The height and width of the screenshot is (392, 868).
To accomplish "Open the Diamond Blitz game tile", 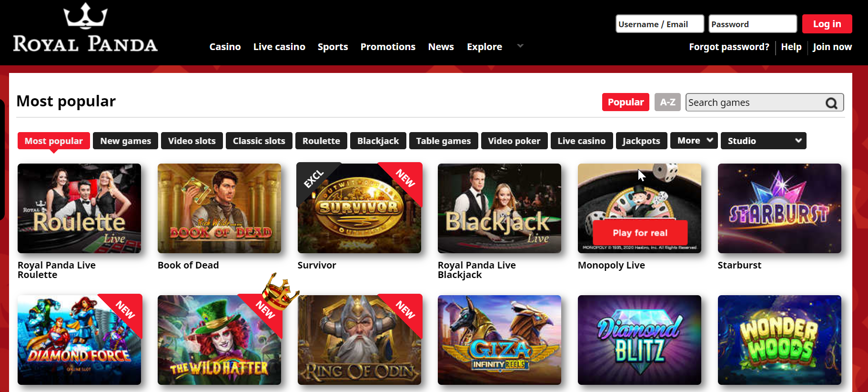I will 639,340.
